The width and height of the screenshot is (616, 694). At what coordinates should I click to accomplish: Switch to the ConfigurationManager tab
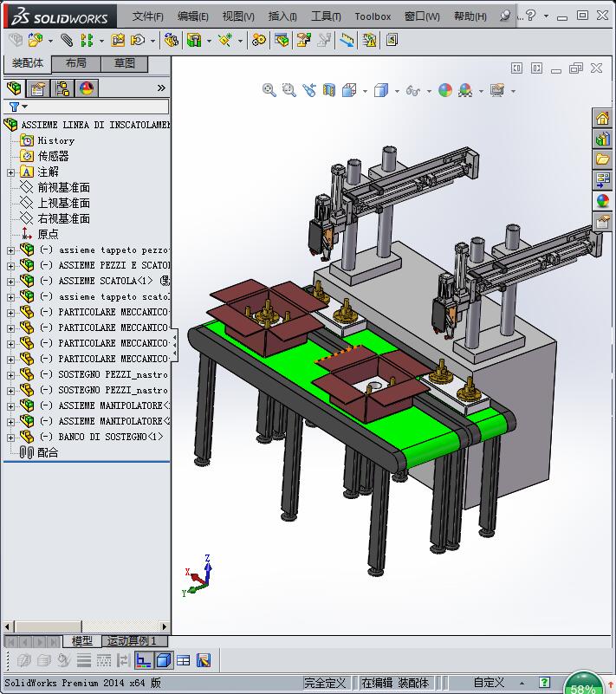click(62, 88)
